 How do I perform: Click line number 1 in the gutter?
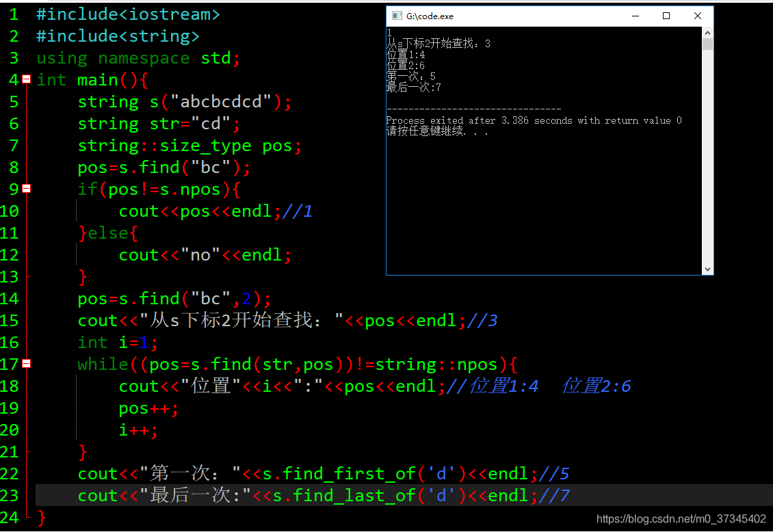pos(14,14)
